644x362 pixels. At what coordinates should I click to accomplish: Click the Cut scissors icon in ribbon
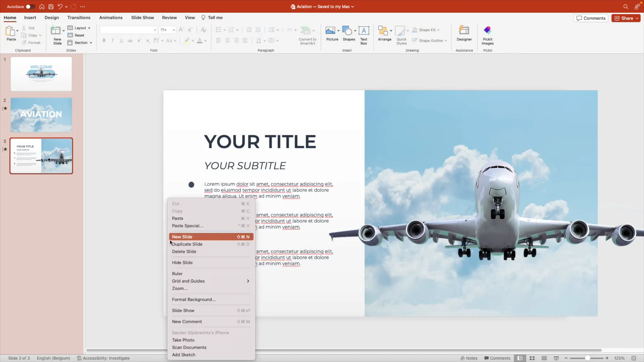click(24, 28)
